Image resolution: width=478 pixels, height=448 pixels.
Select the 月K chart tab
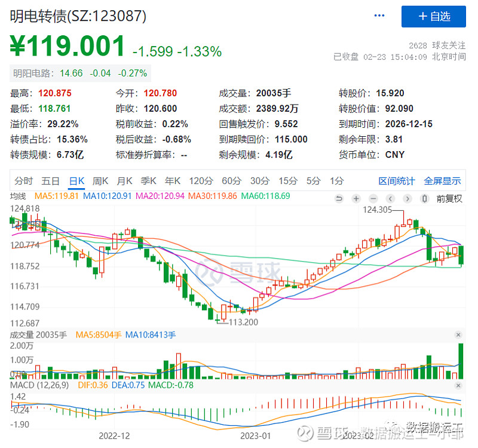point(124,181)
